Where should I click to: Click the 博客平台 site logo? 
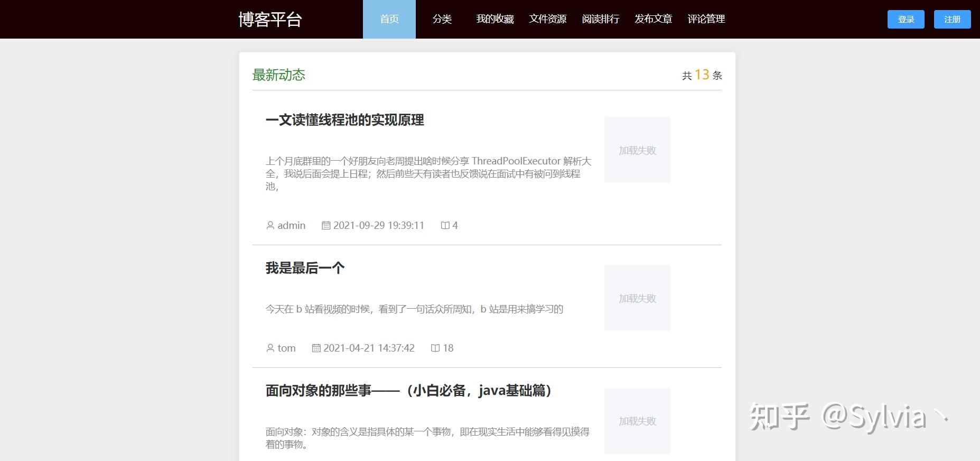click(x=270, y=19)
